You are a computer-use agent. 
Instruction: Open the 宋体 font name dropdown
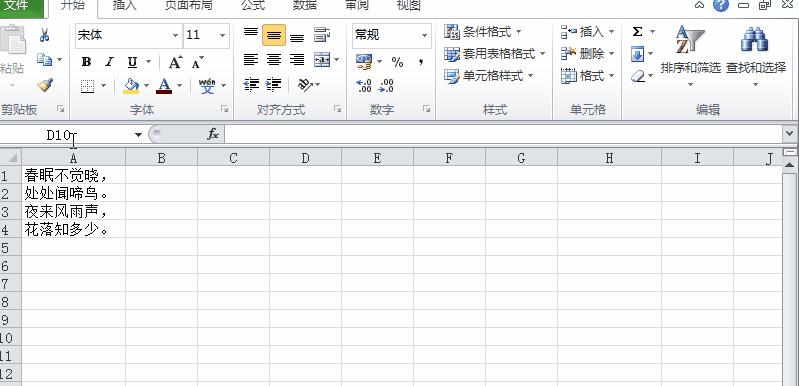[175, 35]
